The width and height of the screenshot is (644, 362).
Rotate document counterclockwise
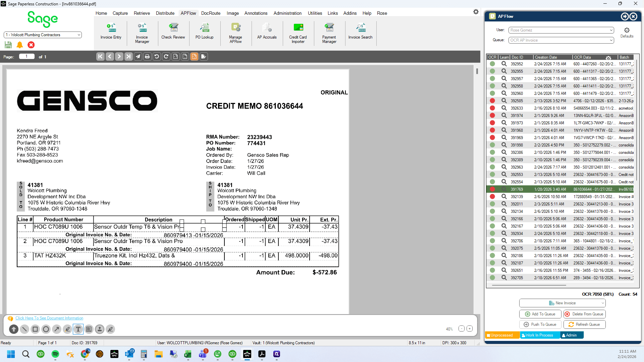pyautogui.click(x=157, y=57)
